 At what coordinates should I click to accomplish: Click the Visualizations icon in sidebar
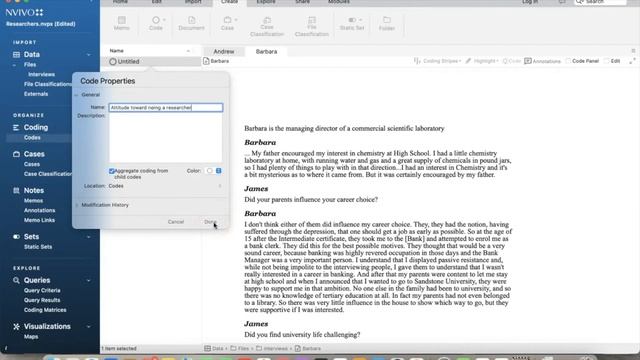point(16,327)
